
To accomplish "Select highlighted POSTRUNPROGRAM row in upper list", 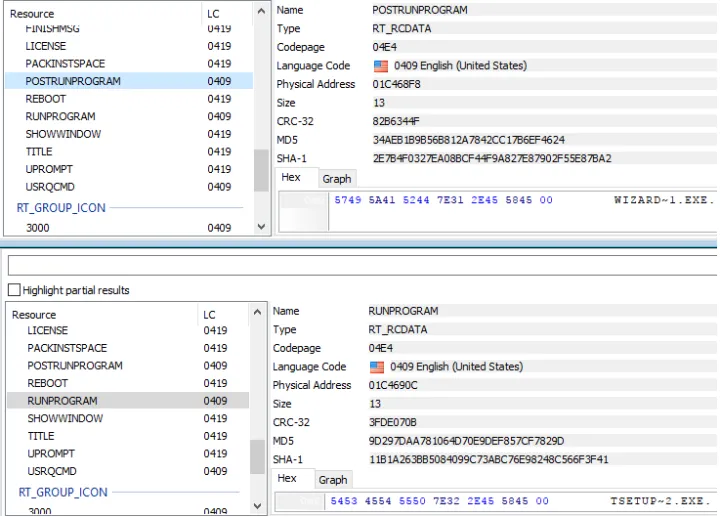I will (x=129, y=81).
